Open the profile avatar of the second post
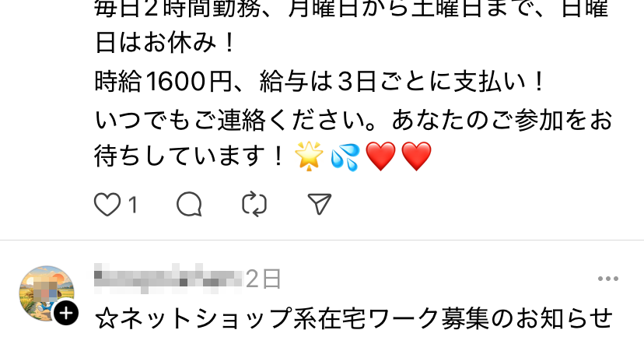 click(x=47, y=293)
